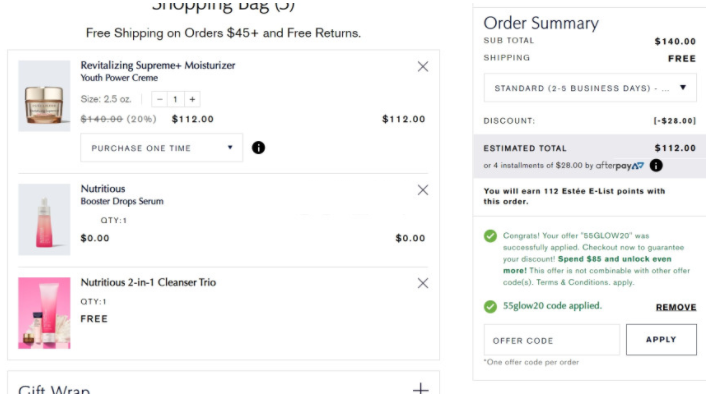The height and width of the screenshot is (400, 714).
Task: Open Nutritious Cleanser Trio thumbnail
Action: click(x=44, y=313)
